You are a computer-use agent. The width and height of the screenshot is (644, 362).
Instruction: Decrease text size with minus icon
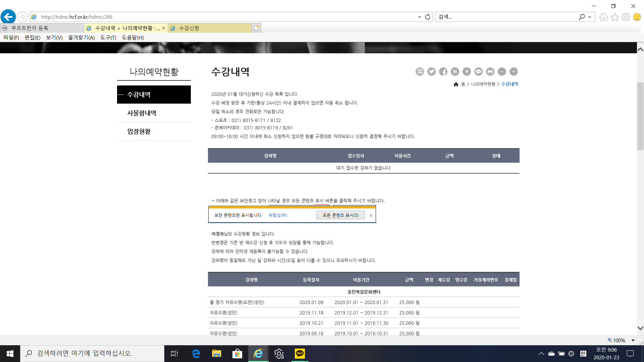click(502, 71)
